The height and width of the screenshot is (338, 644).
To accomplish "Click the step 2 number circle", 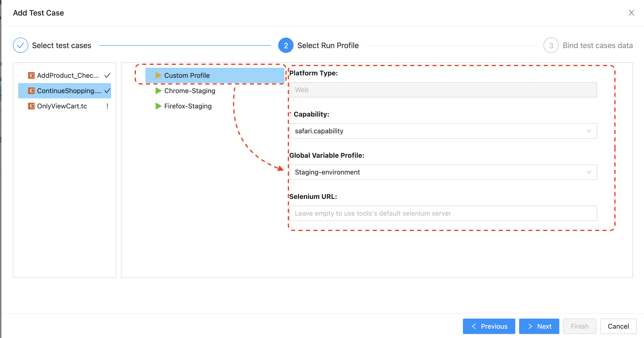I will pyautogui.click(x=285, y=45).
